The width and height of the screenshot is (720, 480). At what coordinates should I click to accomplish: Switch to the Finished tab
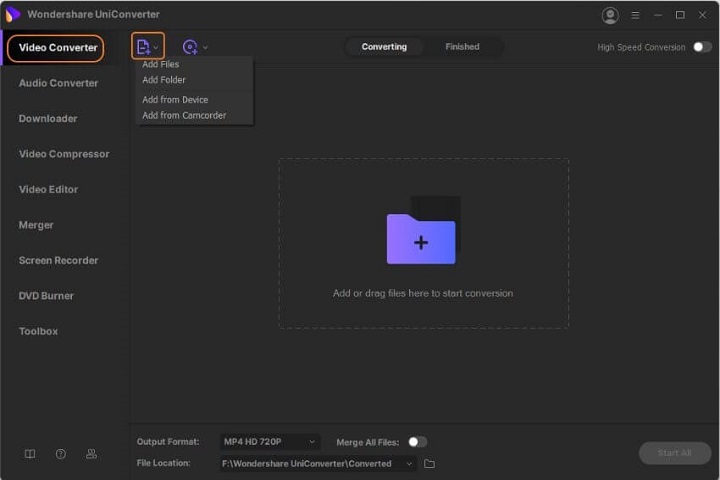462,47
